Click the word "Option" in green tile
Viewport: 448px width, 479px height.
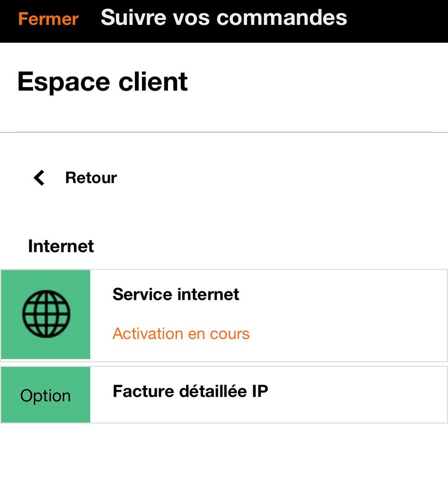(46, 396)
